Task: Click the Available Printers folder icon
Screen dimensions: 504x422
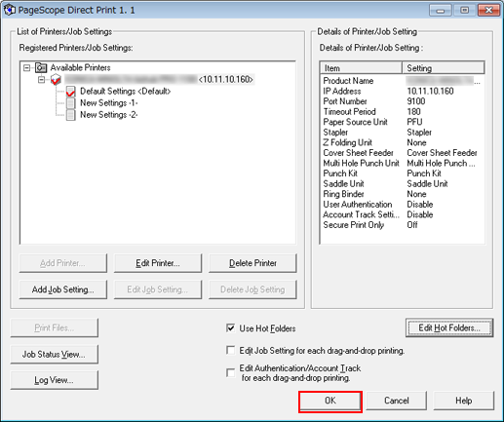Action: (41, 67)
